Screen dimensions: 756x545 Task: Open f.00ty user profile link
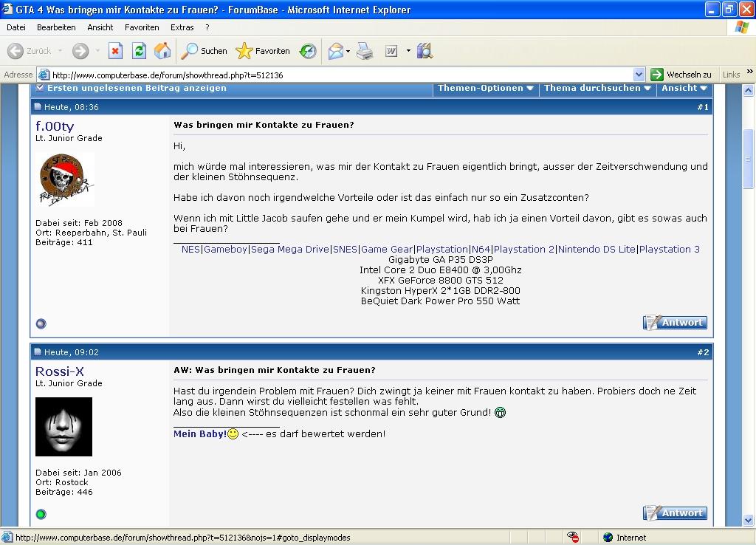55,126
